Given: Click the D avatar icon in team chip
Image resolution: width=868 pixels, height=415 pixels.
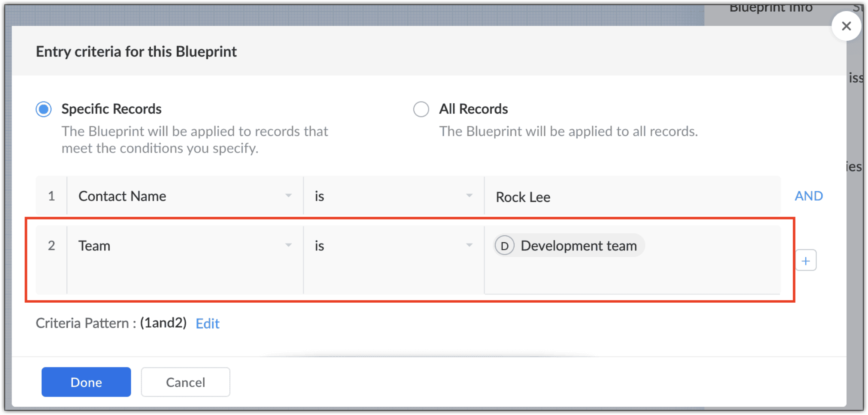Looking at the screenshot, I should click(504, 246).
